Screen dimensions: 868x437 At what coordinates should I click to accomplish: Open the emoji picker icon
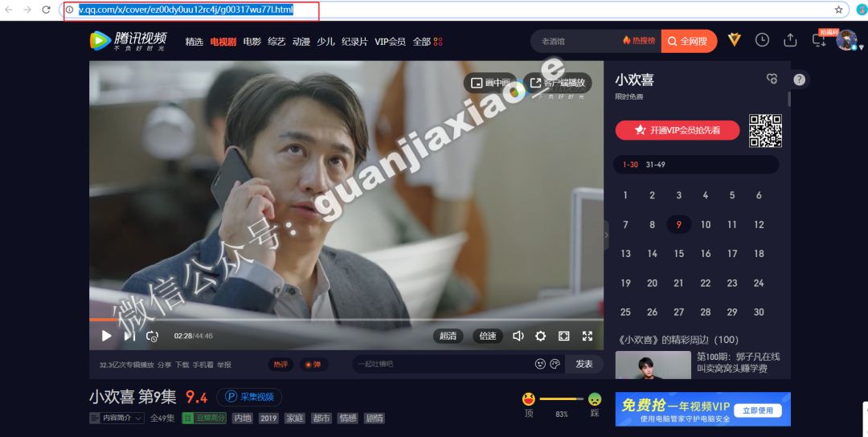(x=540, y=364)
